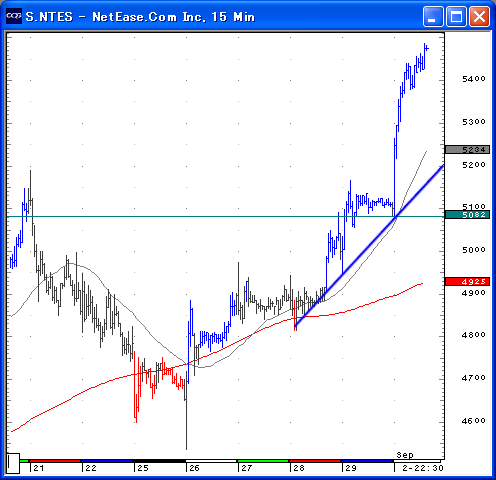Click the 4600 price axis label

click(474, 421)
